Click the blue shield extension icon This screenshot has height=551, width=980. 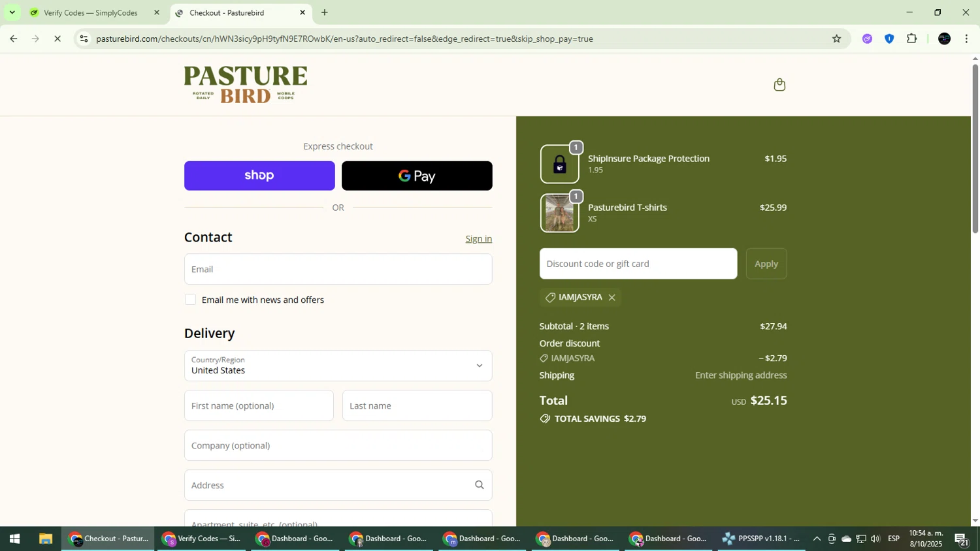tap(889, 39)
